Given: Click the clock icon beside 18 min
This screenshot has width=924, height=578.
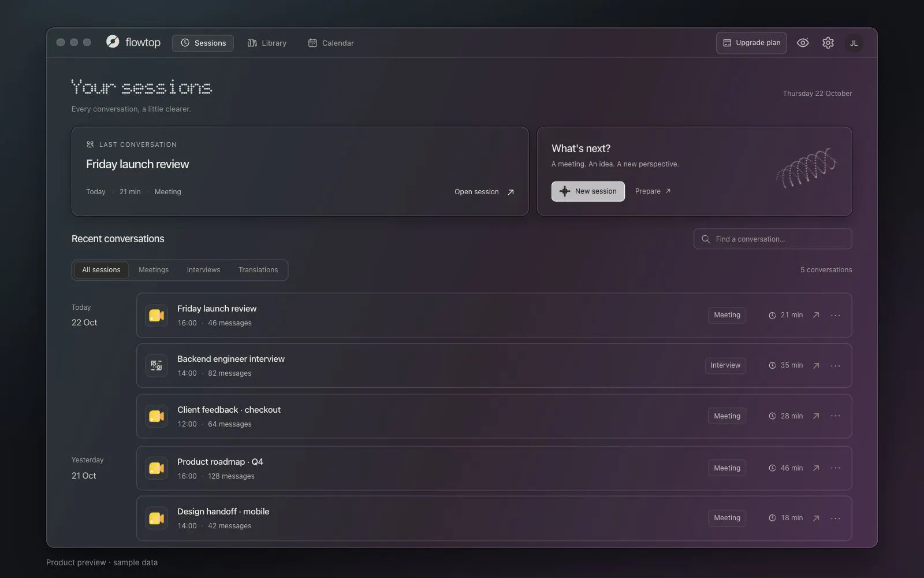Looking at the screenshot, I should [772, 518].
